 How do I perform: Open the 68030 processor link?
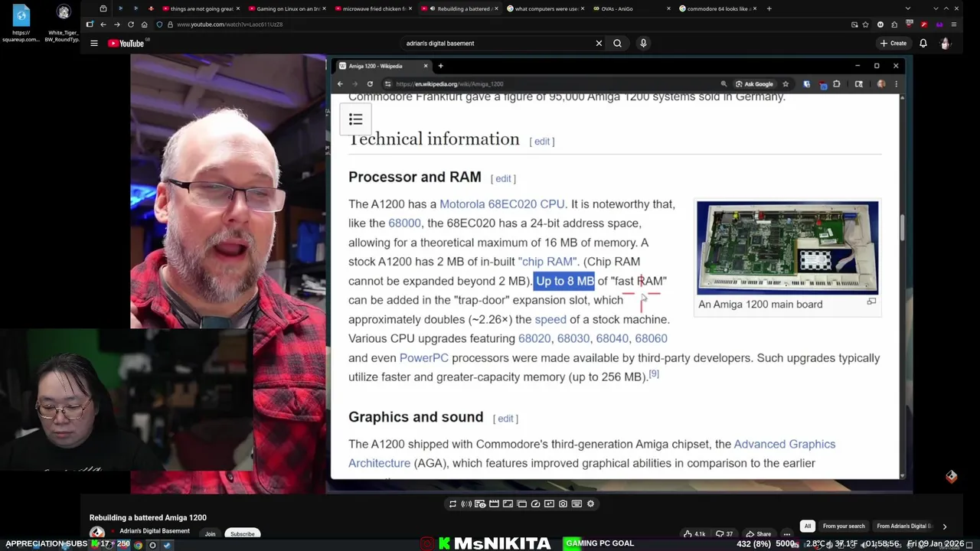pos(573,338)
